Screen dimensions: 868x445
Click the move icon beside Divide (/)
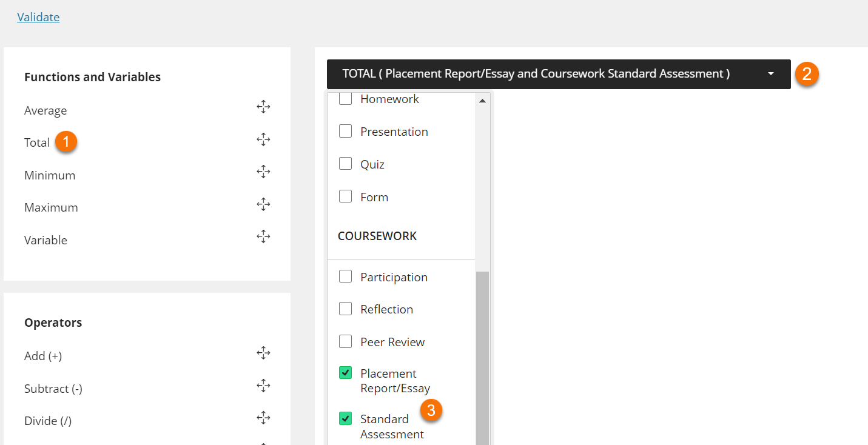pyautogui.click(x=263, y=417)
